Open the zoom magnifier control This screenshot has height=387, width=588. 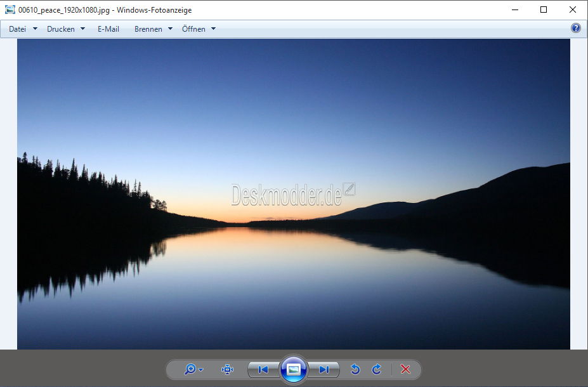coord(190,369)
